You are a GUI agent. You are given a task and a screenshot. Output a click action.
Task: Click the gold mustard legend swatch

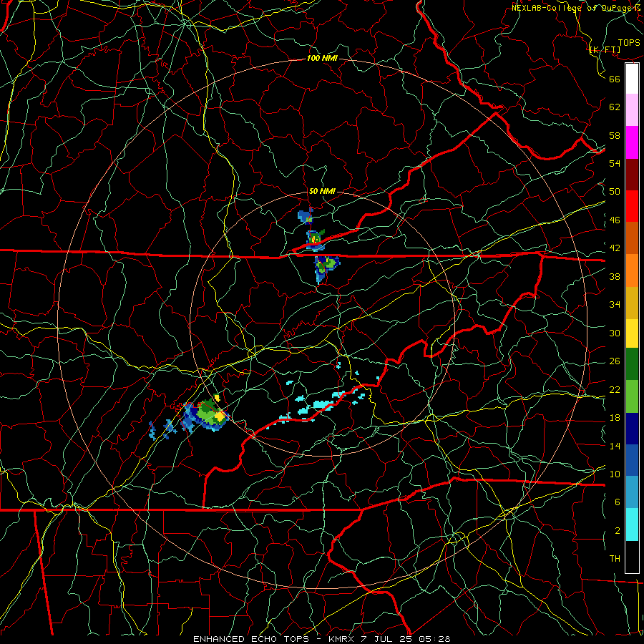pos(632,303)
